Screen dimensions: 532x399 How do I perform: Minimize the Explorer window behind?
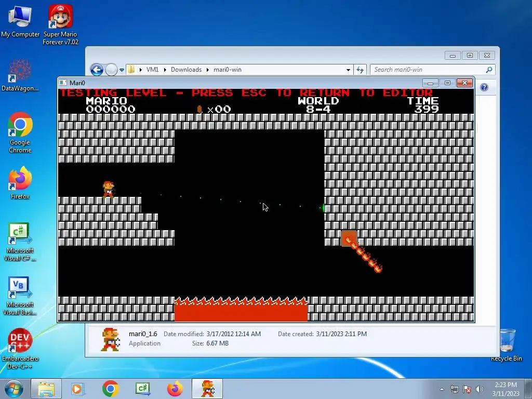pos(453,55)
